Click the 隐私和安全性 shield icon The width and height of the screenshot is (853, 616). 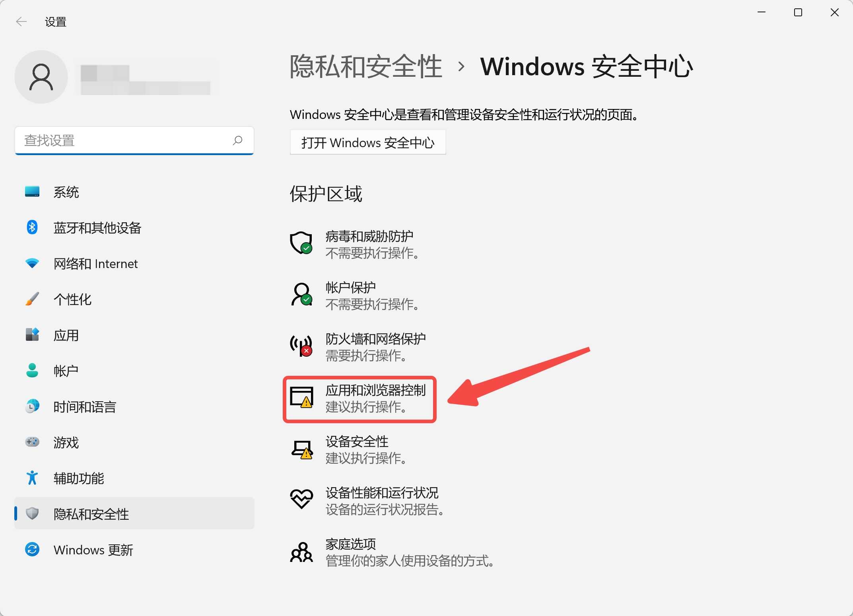tap(32, 513)
